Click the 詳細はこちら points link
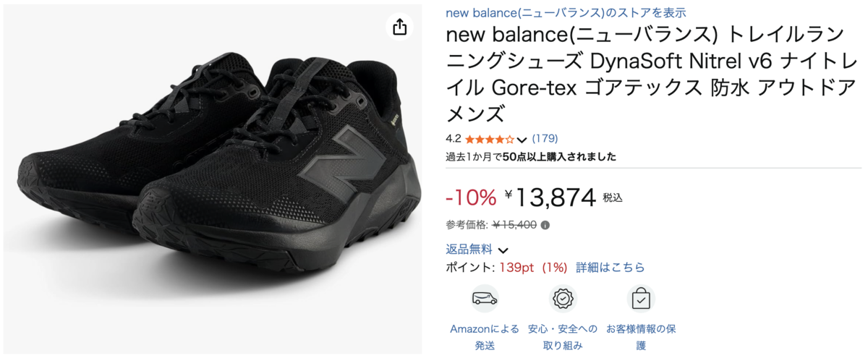 click(x=610, y=268)
